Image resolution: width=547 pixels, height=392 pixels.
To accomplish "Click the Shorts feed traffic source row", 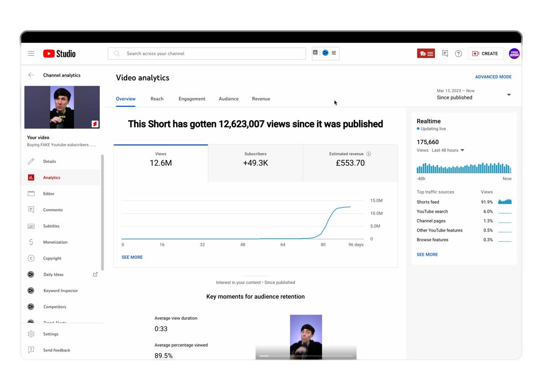I will click(x=464, y=202).
